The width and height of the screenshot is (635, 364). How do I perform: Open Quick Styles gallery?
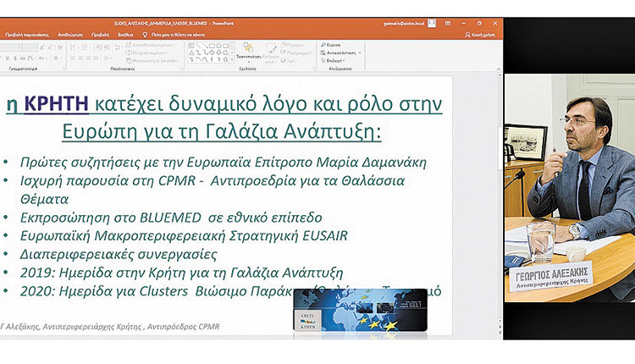270,53
